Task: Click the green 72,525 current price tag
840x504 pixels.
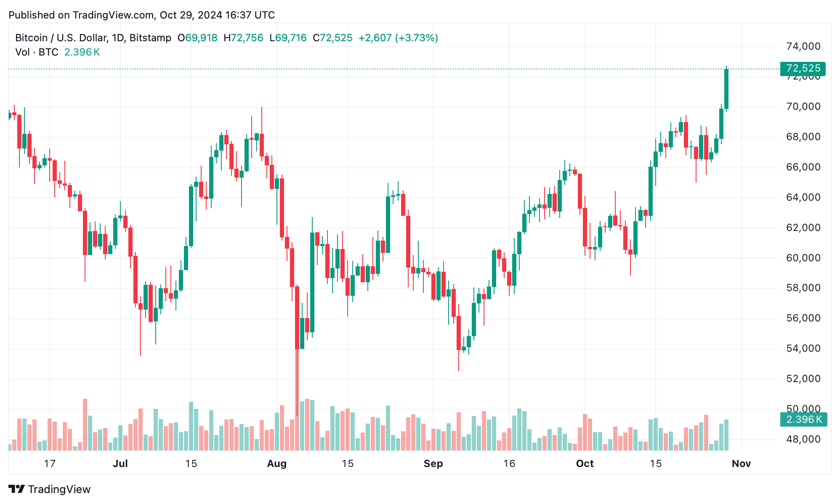Action: [802, 69]
